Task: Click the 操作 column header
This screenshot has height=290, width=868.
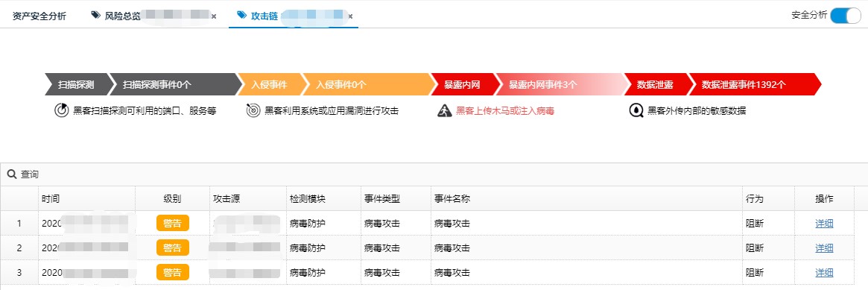Action: pos(824,199)
